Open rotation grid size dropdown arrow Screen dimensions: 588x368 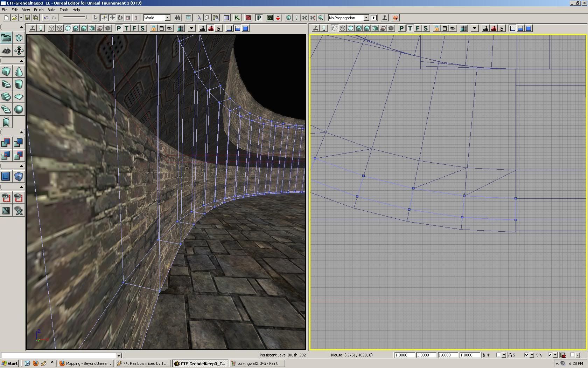click(x=532, y=355)
